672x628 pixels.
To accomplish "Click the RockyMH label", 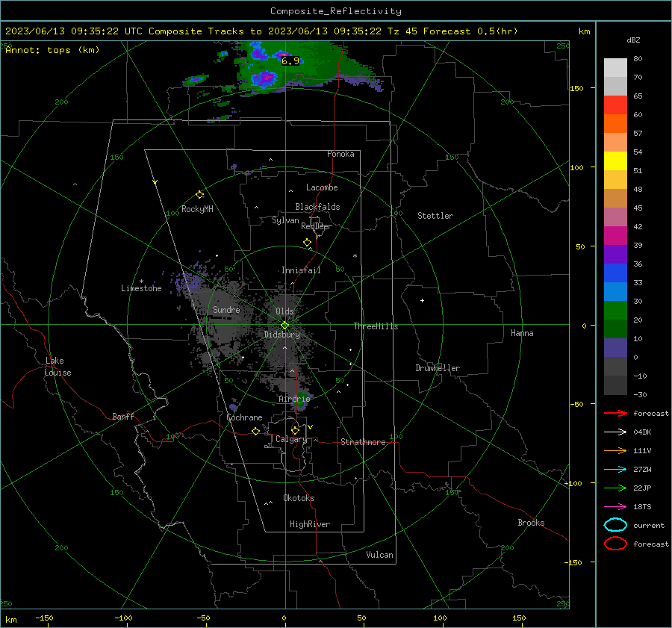I will (197, 209).
